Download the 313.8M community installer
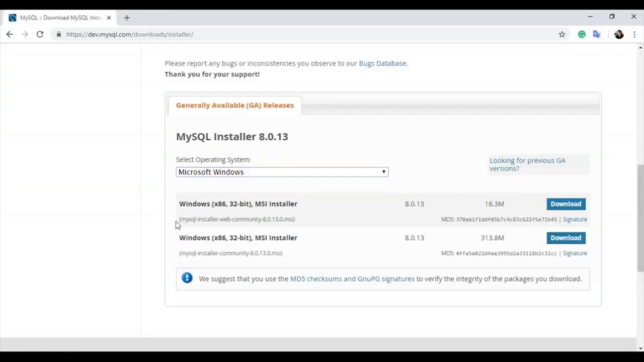Screen dimensions: 644x362 coord(566,238)
